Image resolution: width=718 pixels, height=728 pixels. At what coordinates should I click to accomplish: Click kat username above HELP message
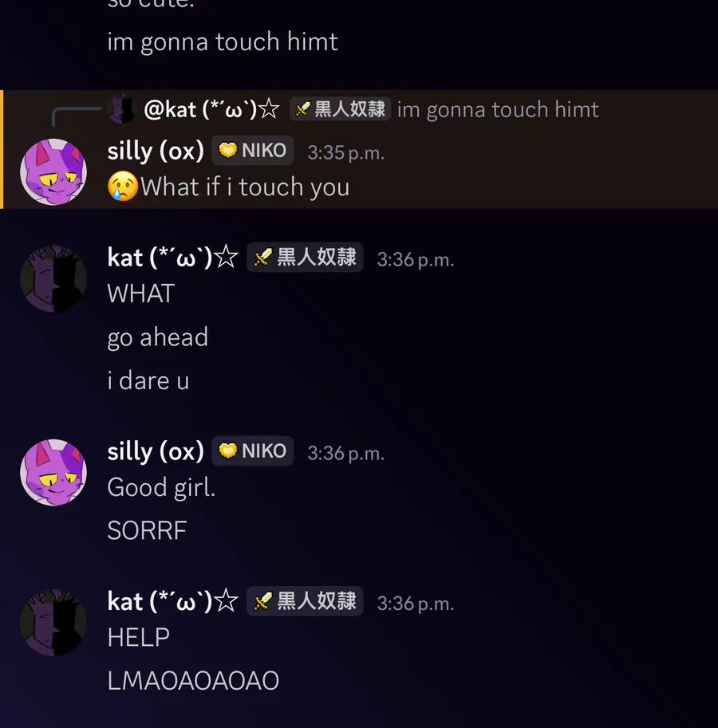(173, 601)
